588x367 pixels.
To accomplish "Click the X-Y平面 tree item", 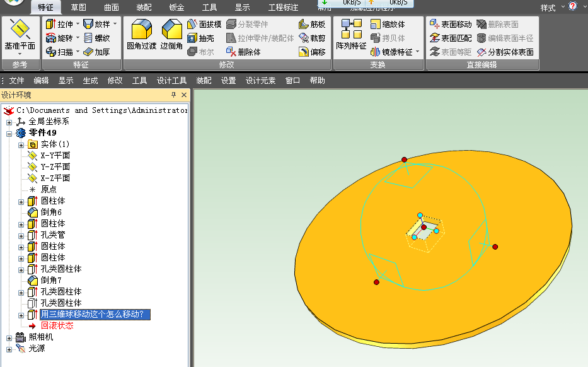I will click(x=55, y=156).
